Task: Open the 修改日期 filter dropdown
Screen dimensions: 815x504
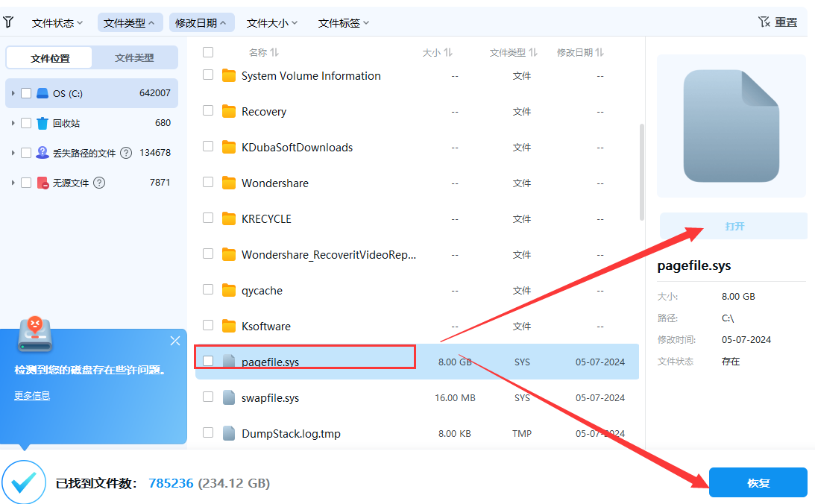Action: [203, 22]
